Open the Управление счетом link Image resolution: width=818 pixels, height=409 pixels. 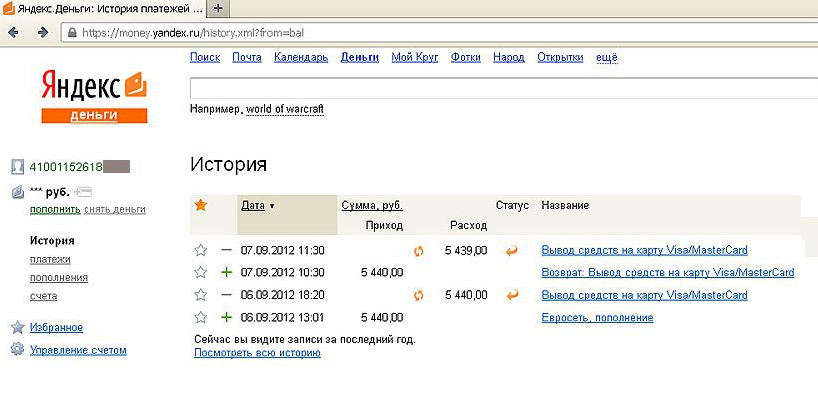tap(78, 350)
